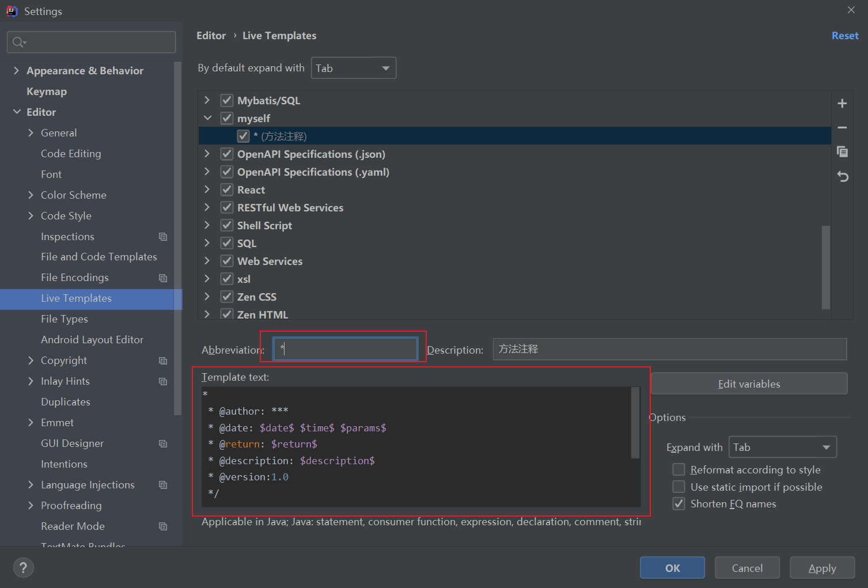Click the IntelliJ logo in title bar
Viewport: 868px width, 588px height.
tap(12, 11)
